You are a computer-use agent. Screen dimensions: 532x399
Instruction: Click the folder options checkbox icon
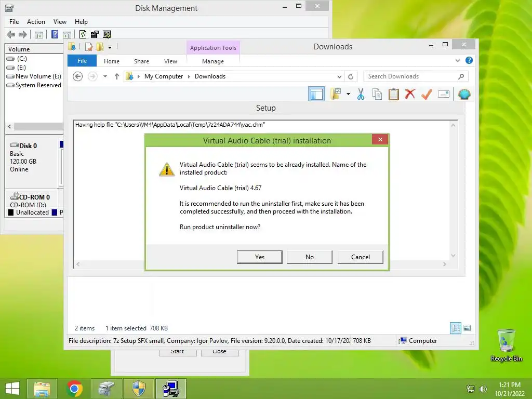pos(336,94)
